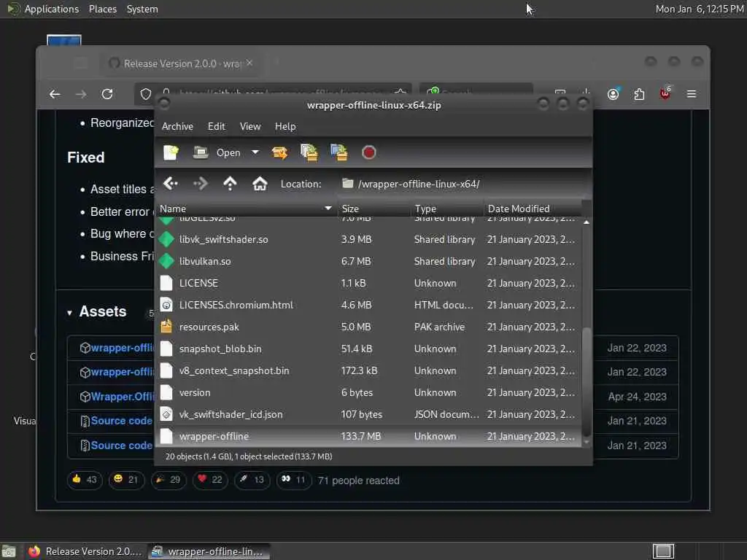Click scrollbar up arrow in file list

587,222
